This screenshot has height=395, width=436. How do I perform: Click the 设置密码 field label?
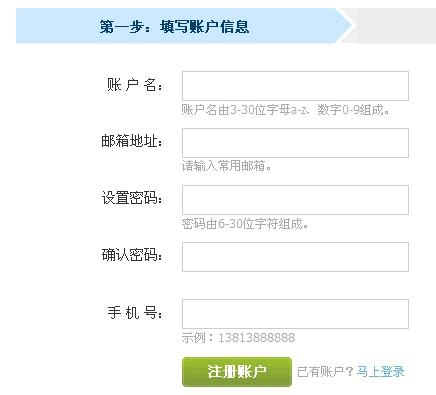coord(132,198)
